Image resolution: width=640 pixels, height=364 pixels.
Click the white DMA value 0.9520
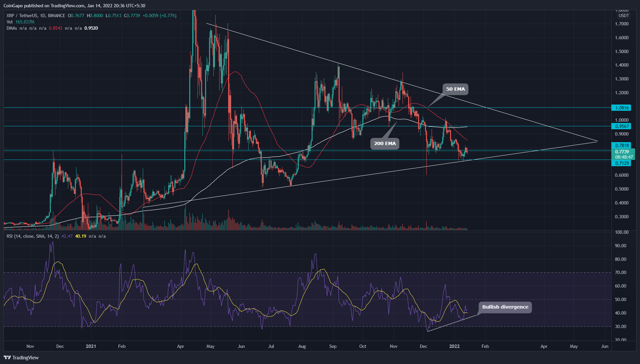click(x=91, y=28)
